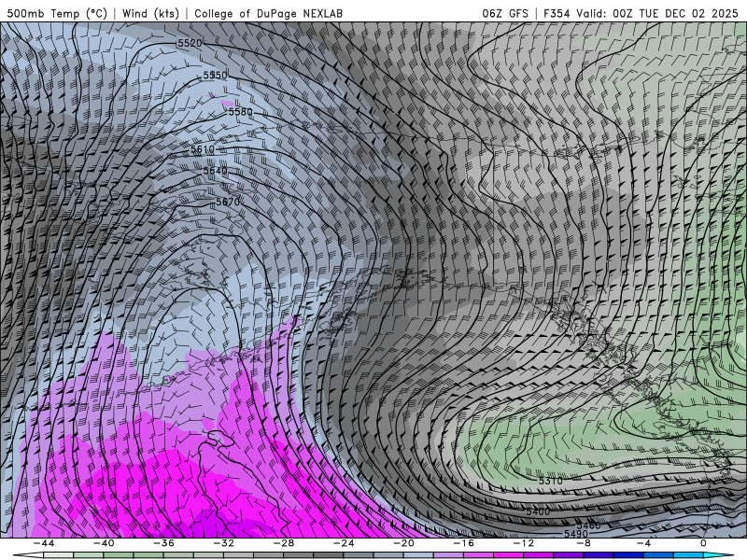Image resolution: width=747 pixels, height=560 pixels.
Task: Click the -40 colorbar tick label
Action: 104,543
